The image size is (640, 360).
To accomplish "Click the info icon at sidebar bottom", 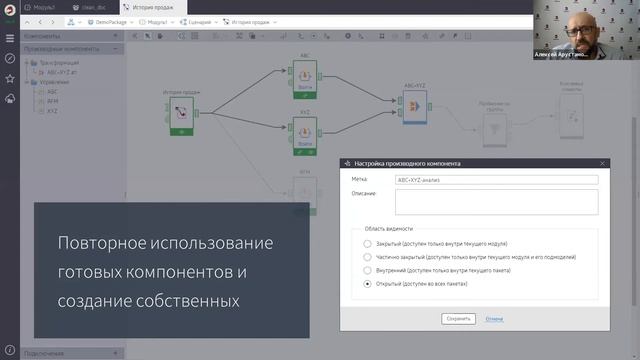I will point(10,350).
